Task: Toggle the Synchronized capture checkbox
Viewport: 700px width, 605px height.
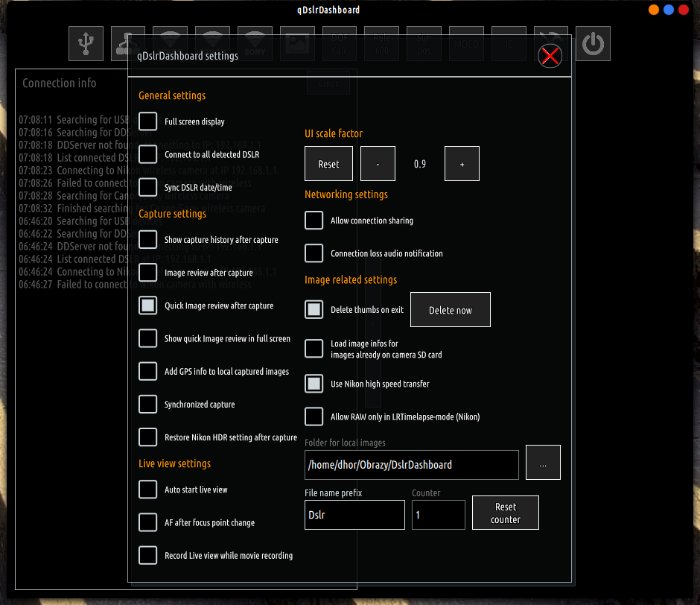Action: click(x=147, y=405)
